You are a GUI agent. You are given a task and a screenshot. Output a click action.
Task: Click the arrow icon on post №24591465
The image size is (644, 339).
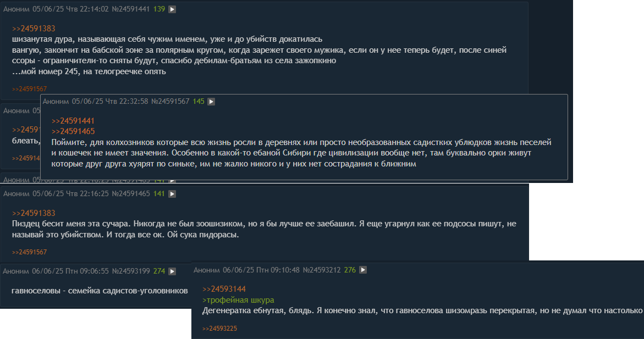172,194
